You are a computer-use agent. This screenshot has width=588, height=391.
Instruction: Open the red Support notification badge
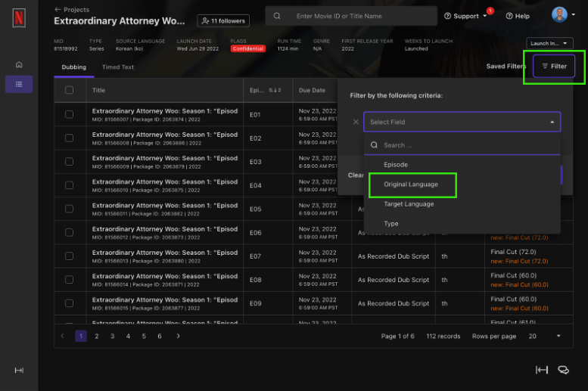pos(490,11)
